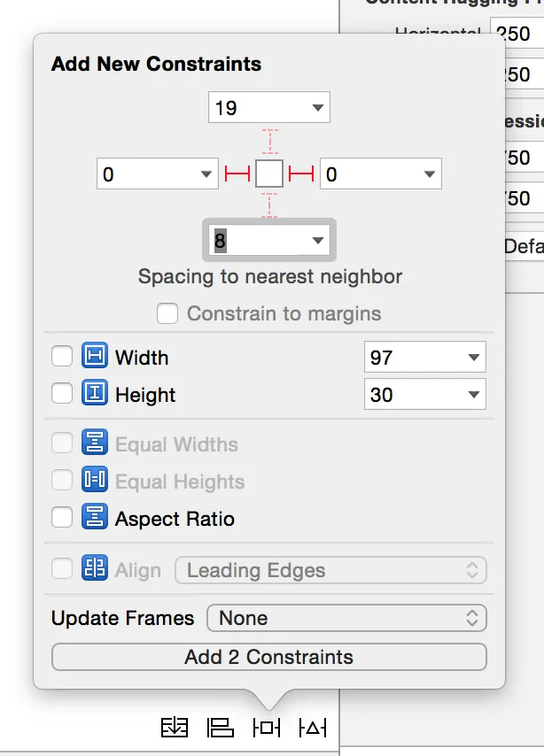The width and height of the screenshot is (544, 756).
Task: Check the Width constraint checkbox
Action: (62, 358)
